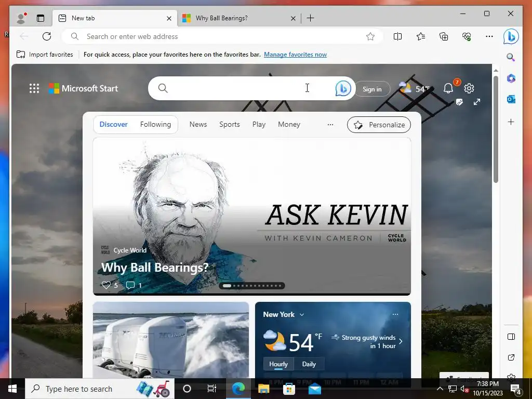Close the New tab tab
This screenshot has width=532, height=399.
pyautogui.click(x=169, y=18)
